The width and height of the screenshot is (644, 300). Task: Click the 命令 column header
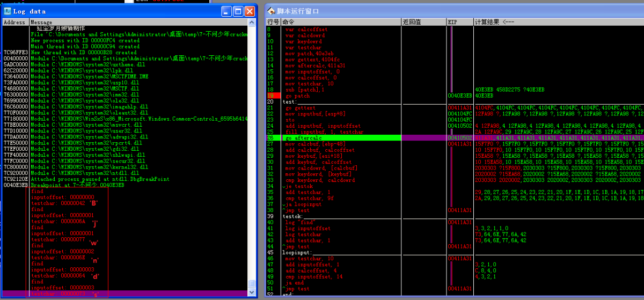click(x=341, y=23)
